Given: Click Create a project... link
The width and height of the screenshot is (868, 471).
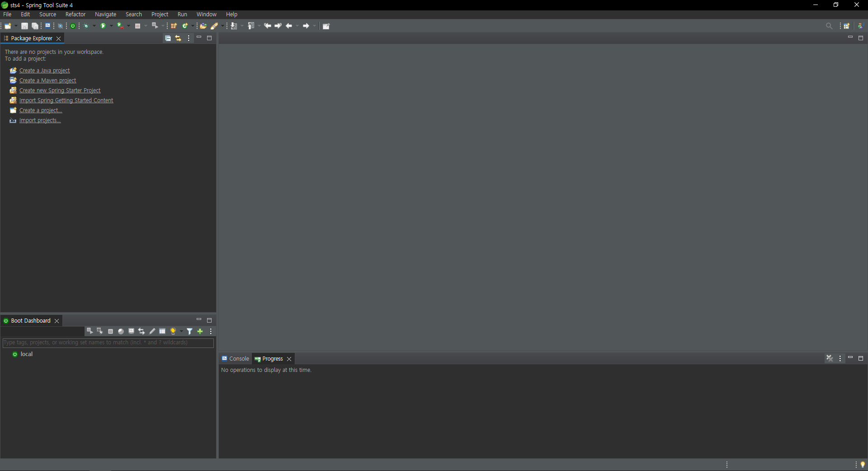Looking at the screenshot, I should pyautogui.click(x=41, y=110).
